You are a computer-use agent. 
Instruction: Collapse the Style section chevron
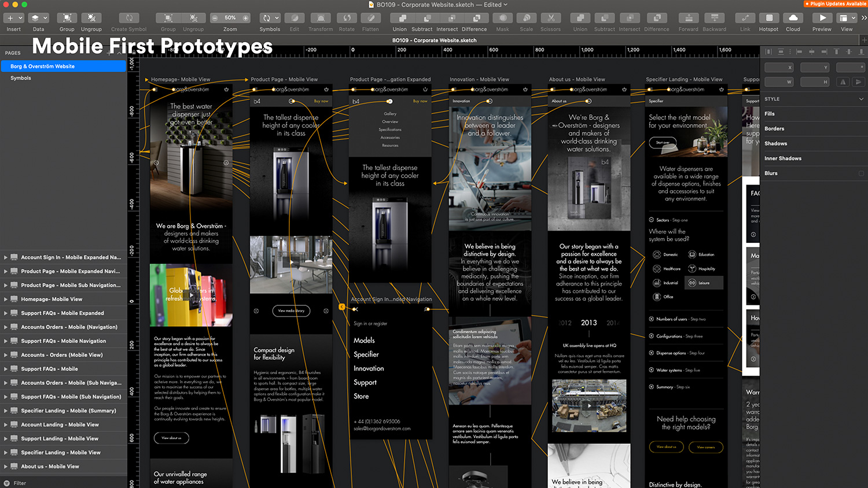point(861,99)
